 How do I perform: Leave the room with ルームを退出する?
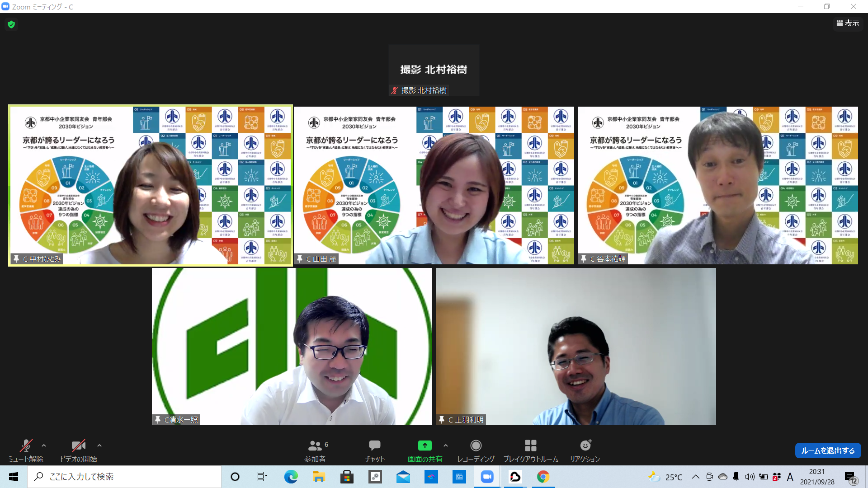coord(828,450)
